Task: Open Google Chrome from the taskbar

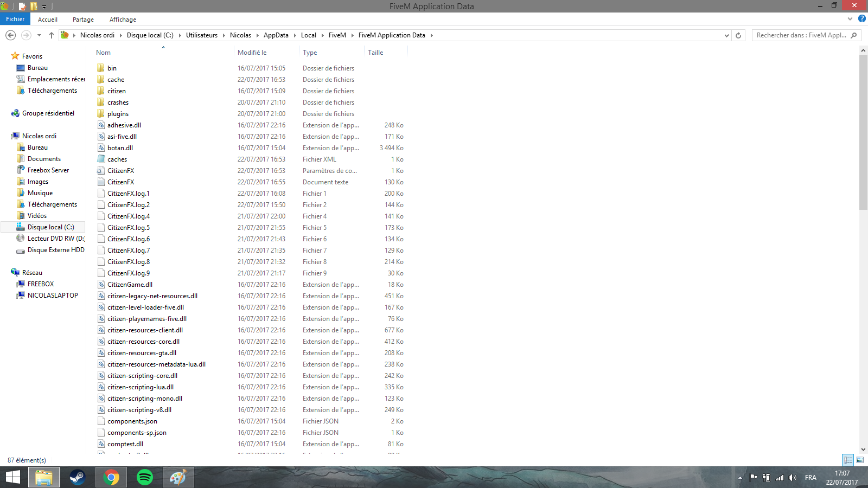Action: pos(111,477)
